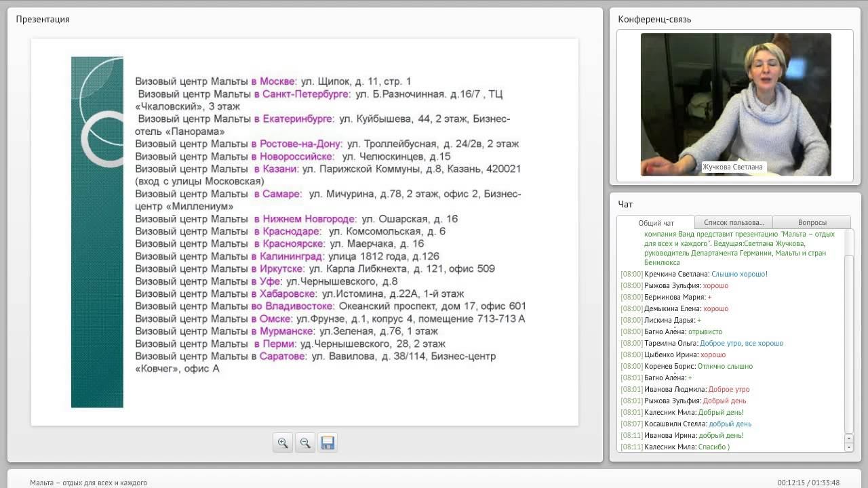
Task: Click the green announcement about компания Ванд
Action: 739,248
